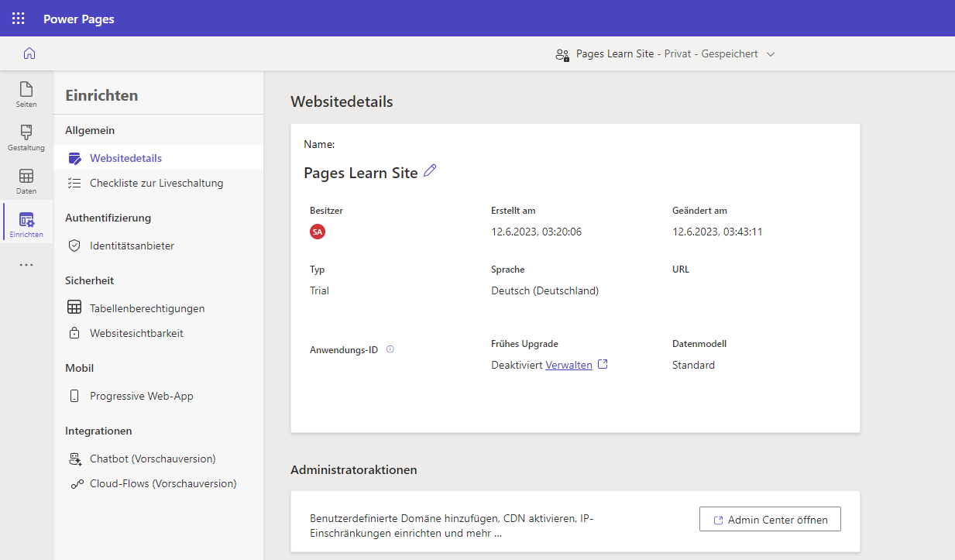
Task: Go to the Home icon
Action: point(29,53)
